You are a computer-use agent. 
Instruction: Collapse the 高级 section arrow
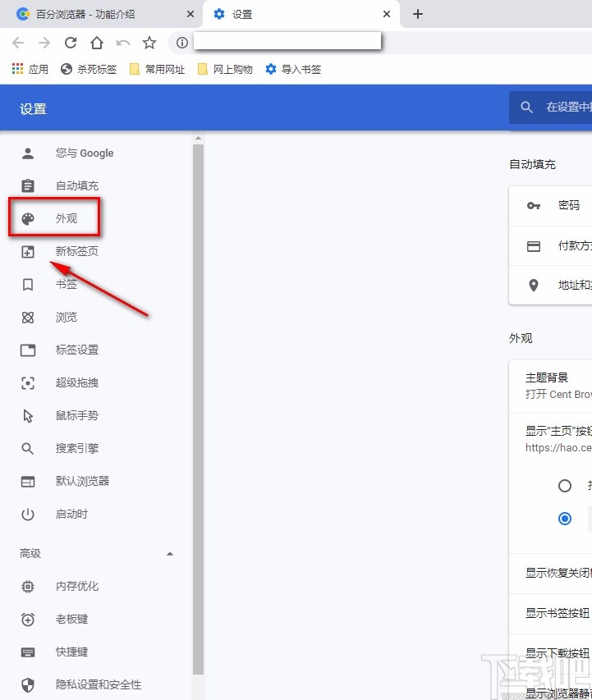[170, 554]
